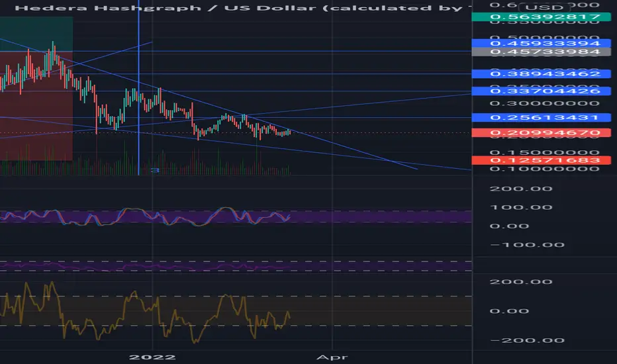Select the blue-red stochastic line in purple band

(x=145, y=217)
